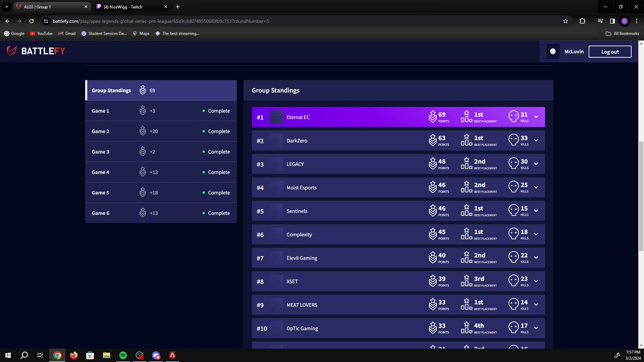
Task: Open Apex Legends from the taskbar
Action: pyautogui.click(x=172, y=355)
